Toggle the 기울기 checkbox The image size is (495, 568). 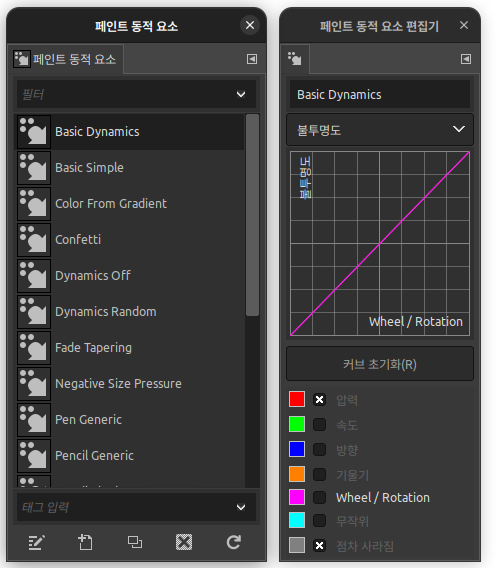click(x=319, y=474)
